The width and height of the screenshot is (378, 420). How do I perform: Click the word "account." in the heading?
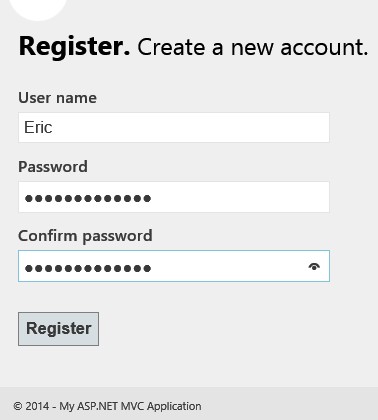(x=324, y=47)
